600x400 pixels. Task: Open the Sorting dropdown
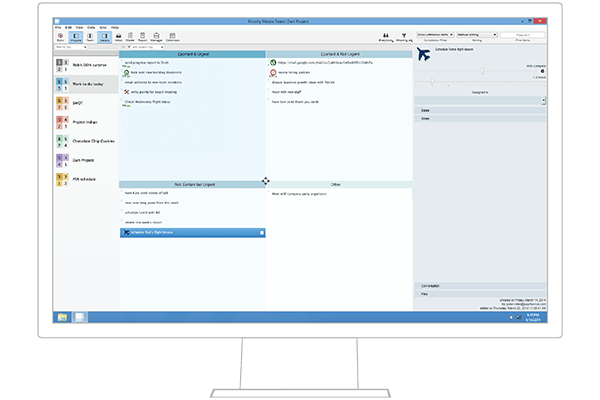[477, 35]
